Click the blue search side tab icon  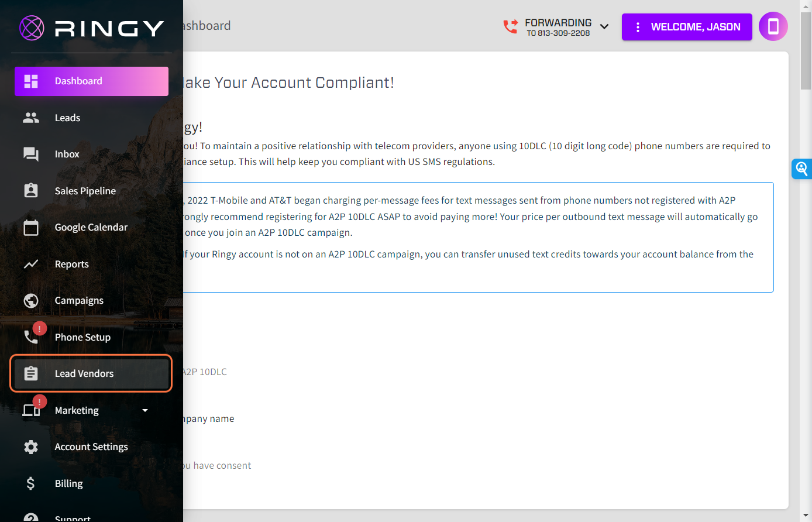(x=801, y=169)
